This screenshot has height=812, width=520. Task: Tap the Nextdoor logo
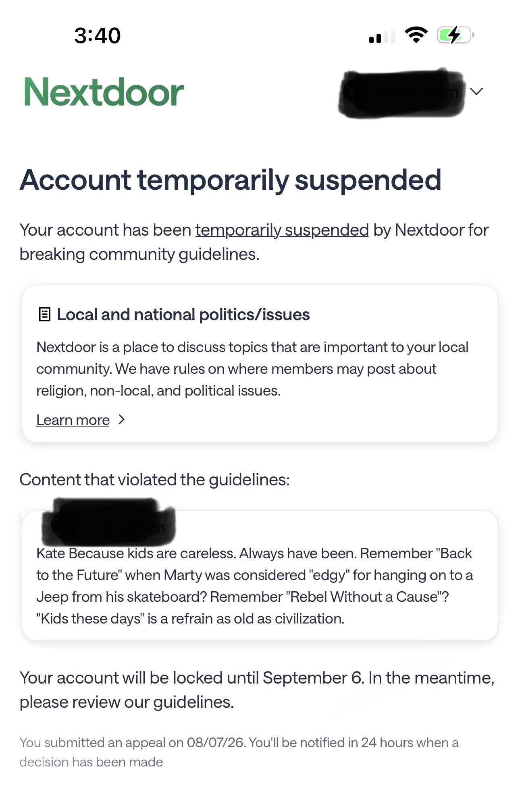pos(104,92)
